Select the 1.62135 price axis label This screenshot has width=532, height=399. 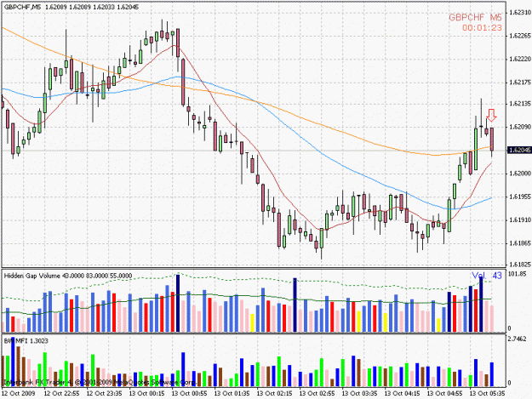[x=520, y=104]
